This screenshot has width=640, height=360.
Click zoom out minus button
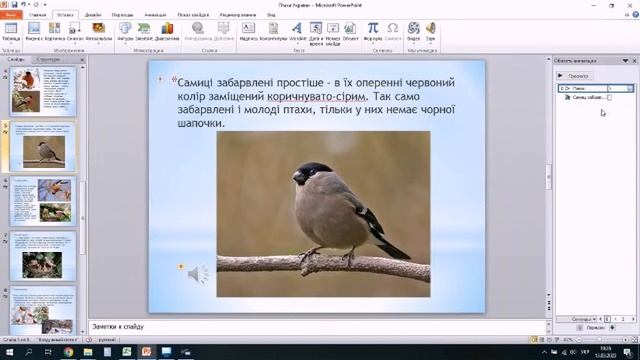coord(579,340)
